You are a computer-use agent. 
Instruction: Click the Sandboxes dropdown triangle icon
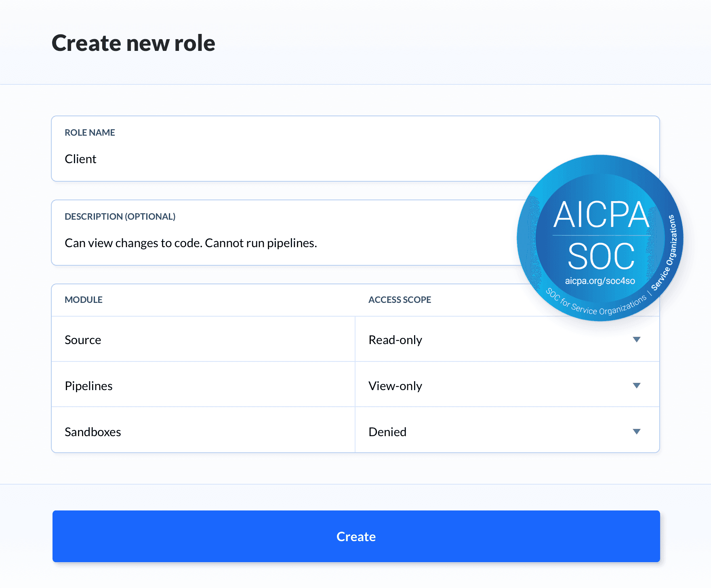point(636,432)
